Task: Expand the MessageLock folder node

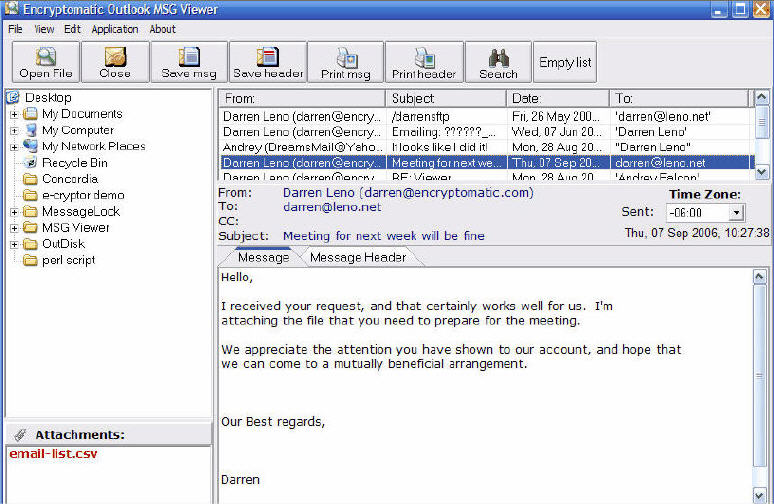Action: pyautogui.click(x=14, y=212)
